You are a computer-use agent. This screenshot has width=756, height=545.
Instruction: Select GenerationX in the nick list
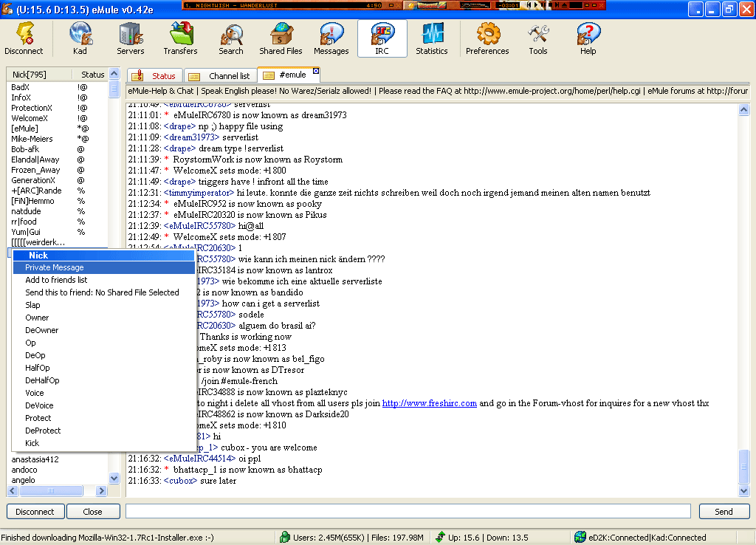click(33, 180)
